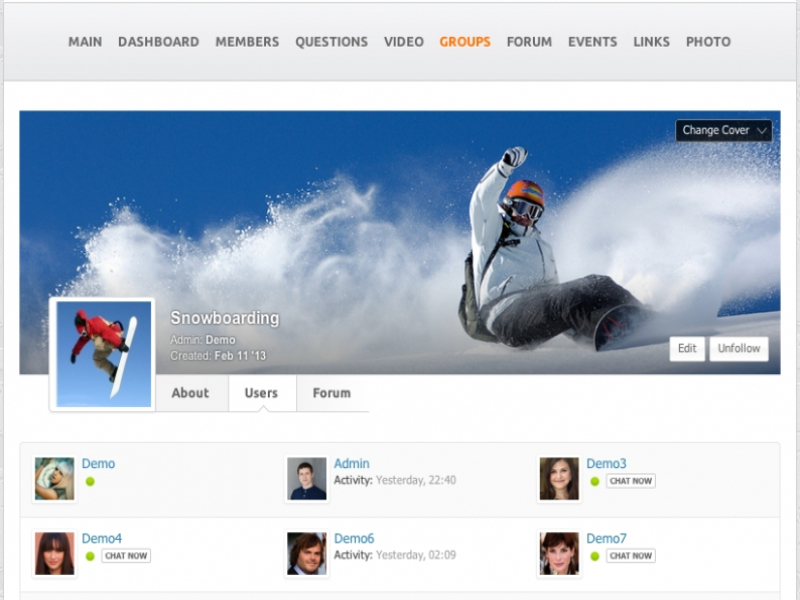
Task: Open Demo user's avatar thumbnail
Action: [x=54, y=479]
